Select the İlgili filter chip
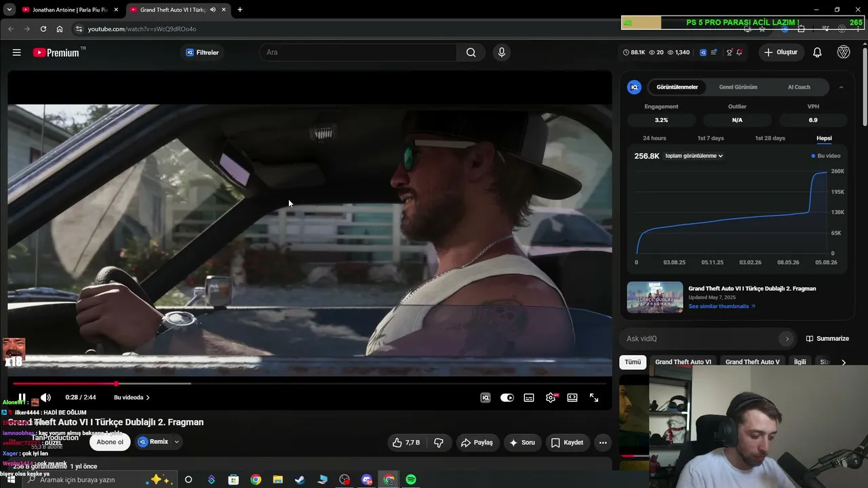868x488 pixels. [800, 362]
